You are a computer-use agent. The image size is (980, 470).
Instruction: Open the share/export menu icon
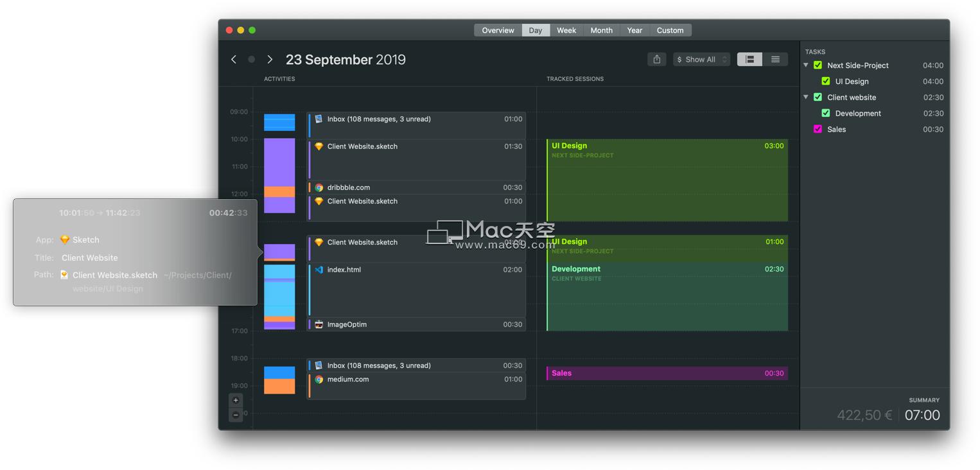(656, 60)
